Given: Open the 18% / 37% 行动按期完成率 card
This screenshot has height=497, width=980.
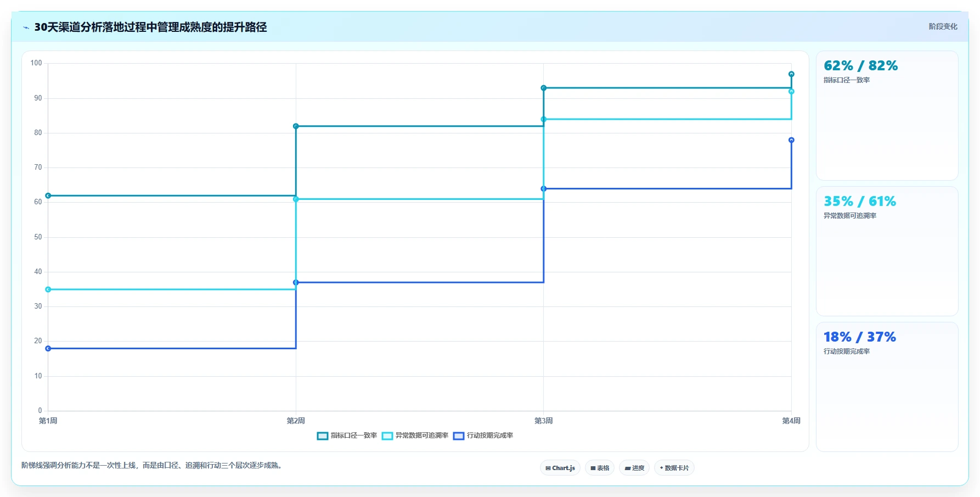Looking at the screenshot, I should [x=887, y=387].
